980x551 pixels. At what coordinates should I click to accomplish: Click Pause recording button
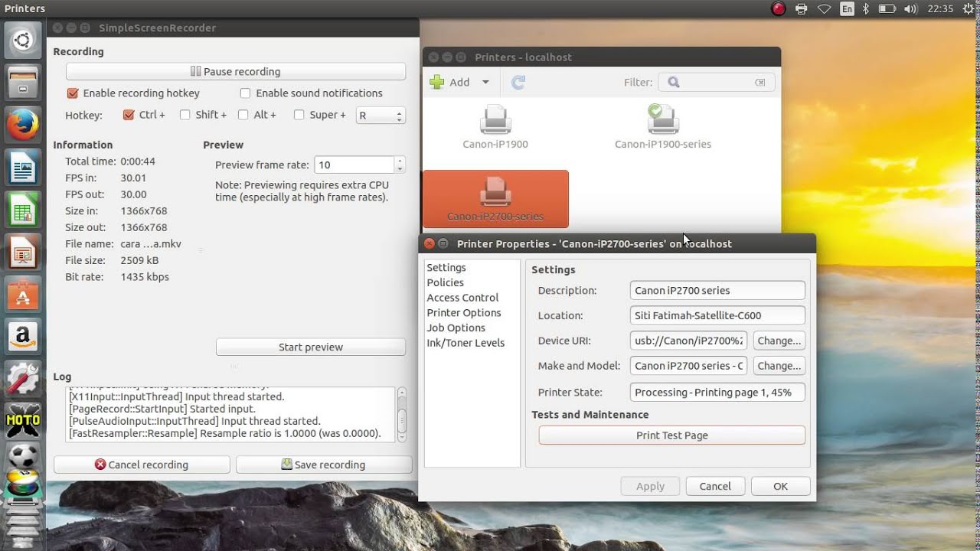(236, 71)
